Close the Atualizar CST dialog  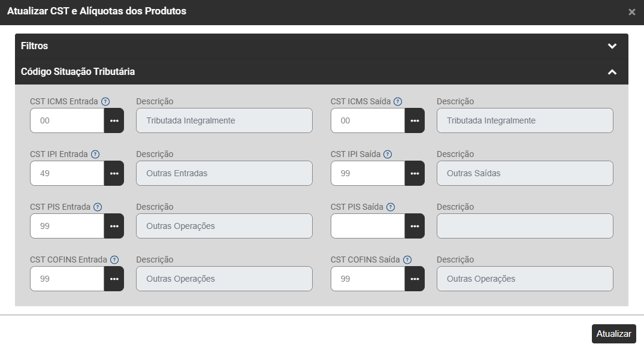632,12
